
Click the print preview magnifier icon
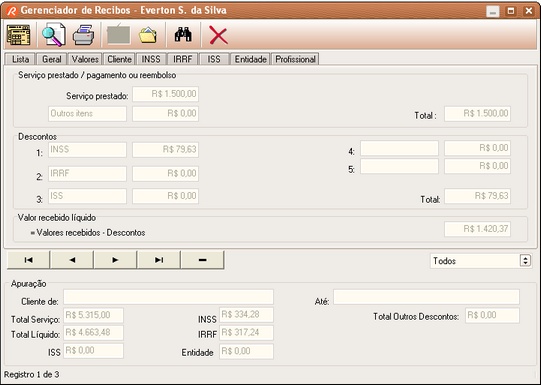pyautogui.click(x=54, y=35)
